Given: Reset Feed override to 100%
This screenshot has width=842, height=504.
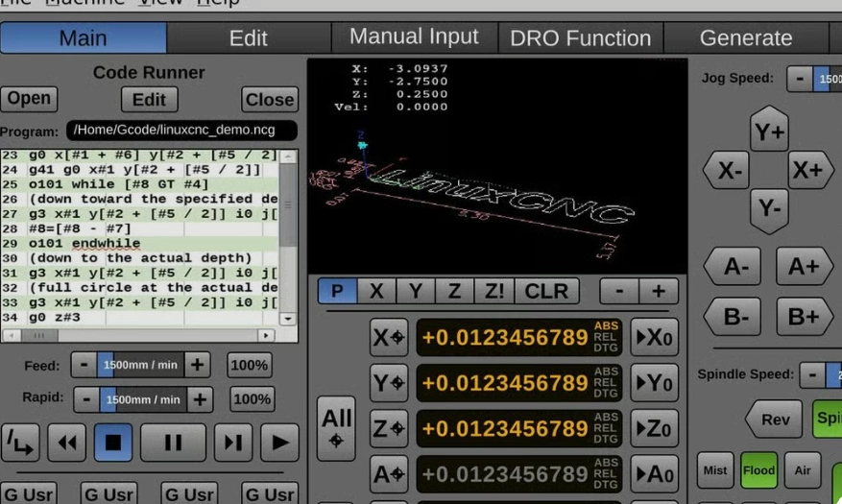Looking at the screenshot, I should (x=250, y=366).
